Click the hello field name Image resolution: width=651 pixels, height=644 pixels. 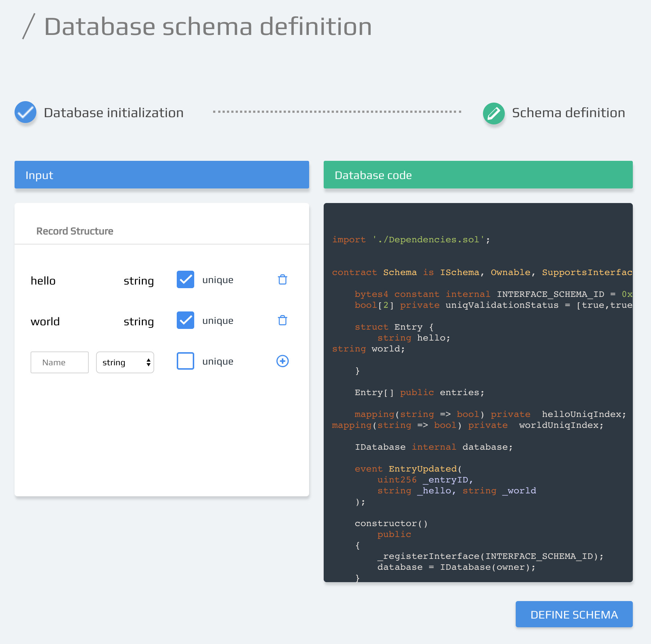[x=43, y=281]
